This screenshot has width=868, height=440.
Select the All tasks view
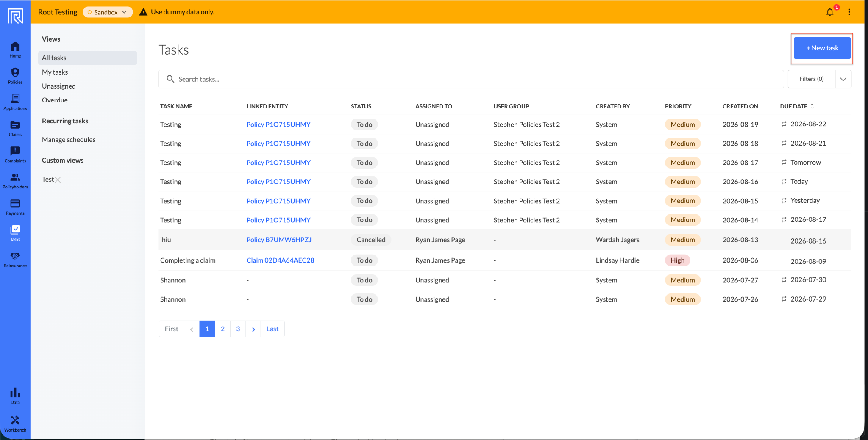tap(87, 58)
